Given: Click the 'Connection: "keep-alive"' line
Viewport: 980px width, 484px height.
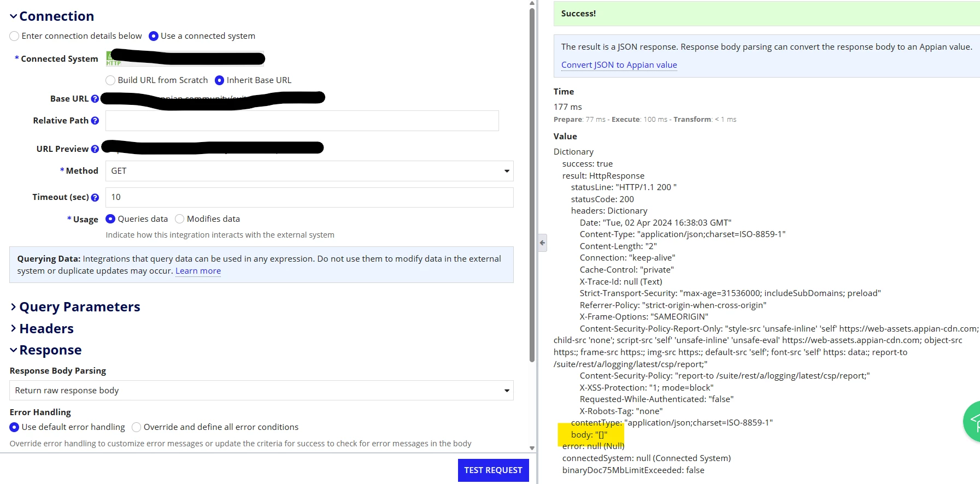Looking at the screenshot, I should [x=627, y=258].
